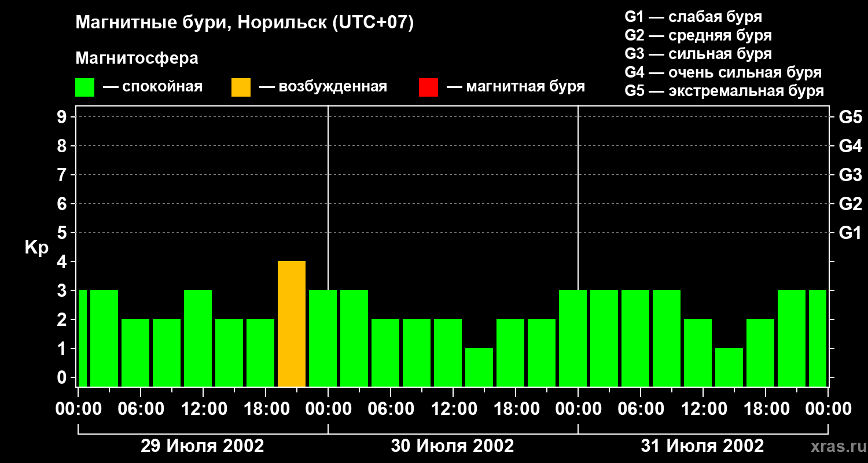Click the red 'магнитная буря' legend swatch
The height and width of the screenshot is (463, 868).
(x=428, y=87)
